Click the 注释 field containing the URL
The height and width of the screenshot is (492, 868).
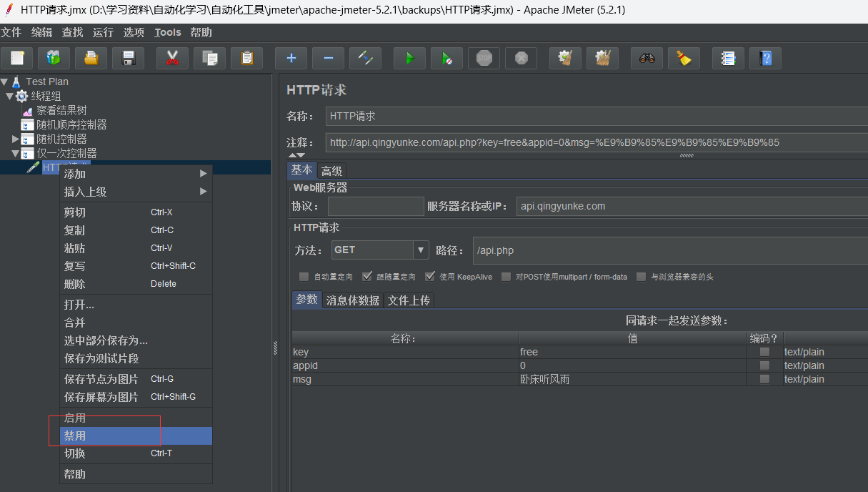point(597,142)
